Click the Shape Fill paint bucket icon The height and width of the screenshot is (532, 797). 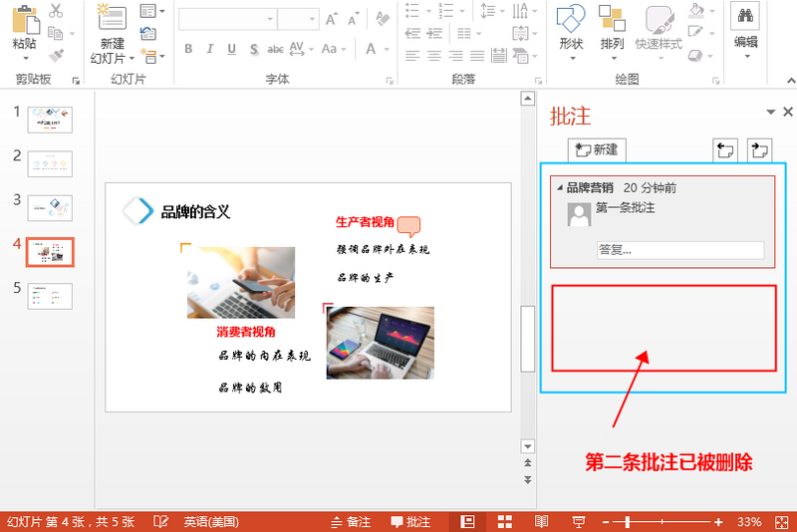click(x=696, y=10)
